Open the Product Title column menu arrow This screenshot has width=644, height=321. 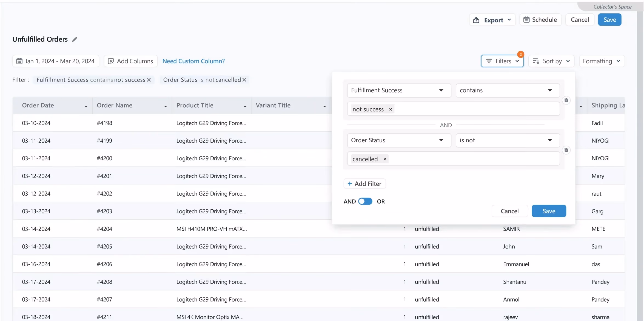[x=245, y=106]
